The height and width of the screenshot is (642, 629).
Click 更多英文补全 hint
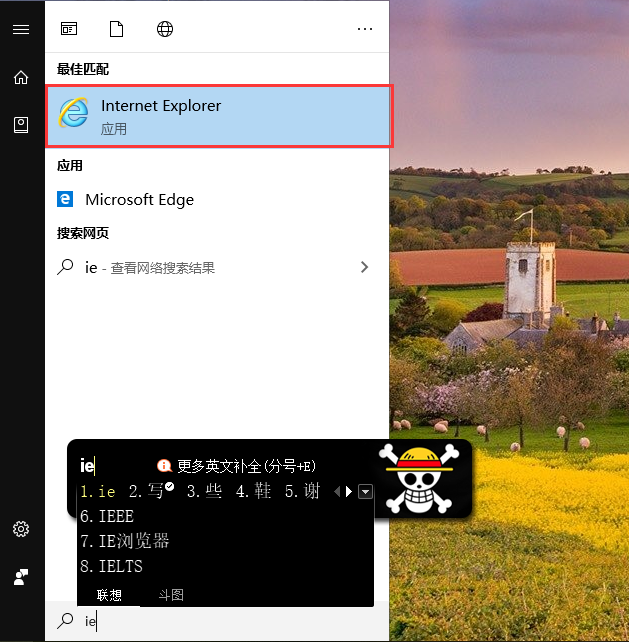[x=247, y=466]
